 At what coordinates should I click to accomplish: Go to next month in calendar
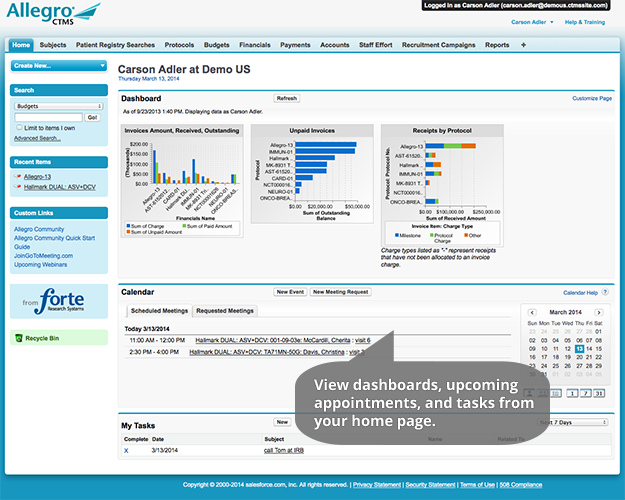coord(599,313)
